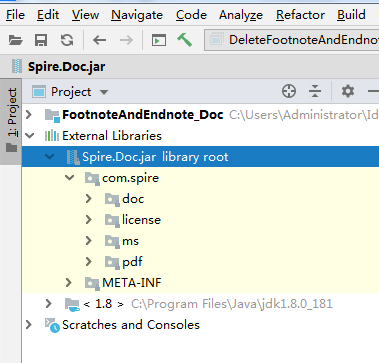Image resolution: width=379 pixels, height=363 pixels.
Task: Click the Project view window icon
Action: pyautogui.click(x=39, y=92)
